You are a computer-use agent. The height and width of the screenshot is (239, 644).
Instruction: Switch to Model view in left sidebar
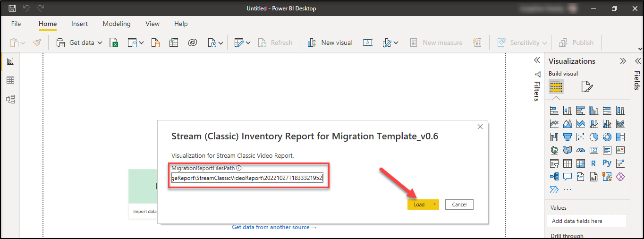10,99
